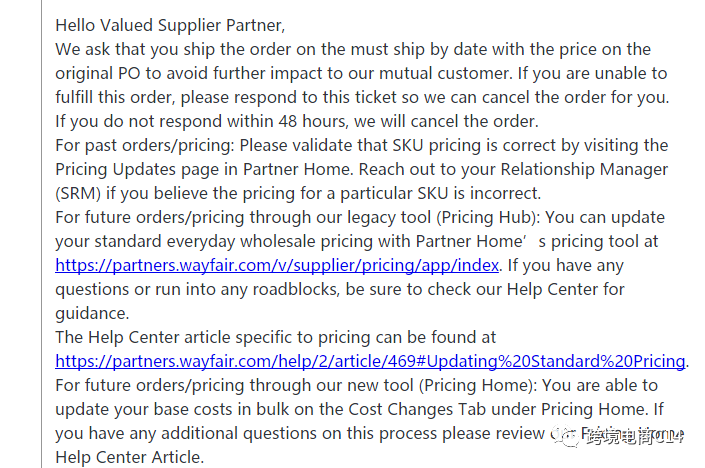
Task: Click the Chinese watermark text near bottom right
Action: (x=632, y=435)
